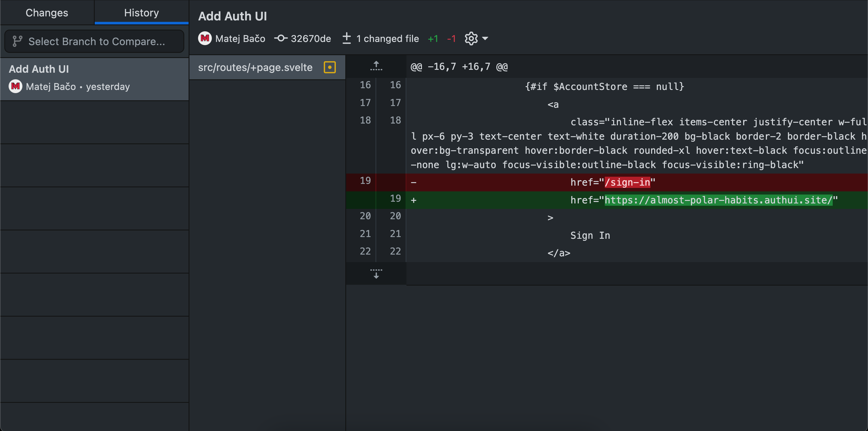Viewport: 868px width, 431px height.
Task: Expand diff downward with the arrow icon
Action: 376,274
